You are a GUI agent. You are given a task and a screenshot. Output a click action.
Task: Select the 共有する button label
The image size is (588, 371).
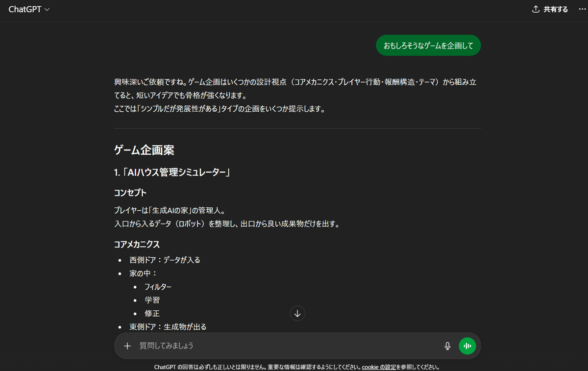tap(556, 9)
